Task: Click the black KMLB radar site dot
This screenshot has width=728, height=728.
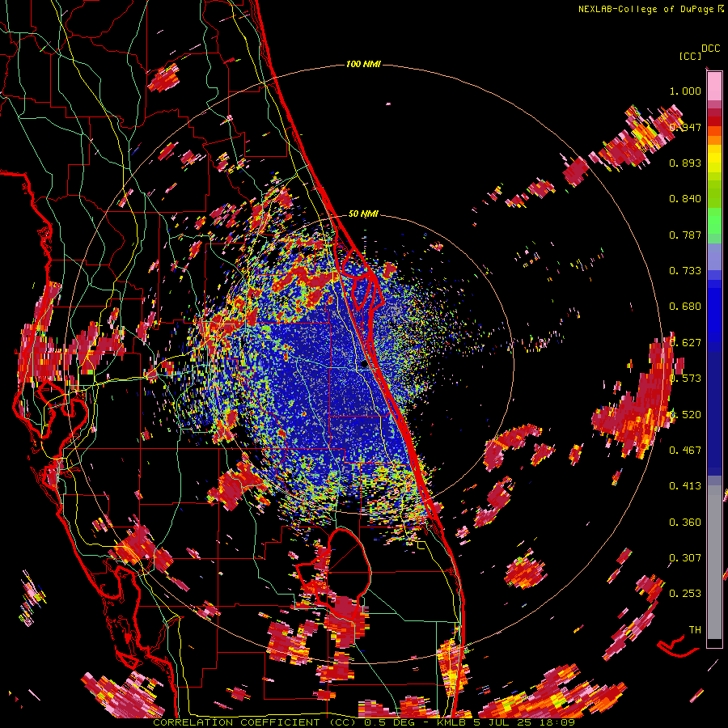Action: 364,365
